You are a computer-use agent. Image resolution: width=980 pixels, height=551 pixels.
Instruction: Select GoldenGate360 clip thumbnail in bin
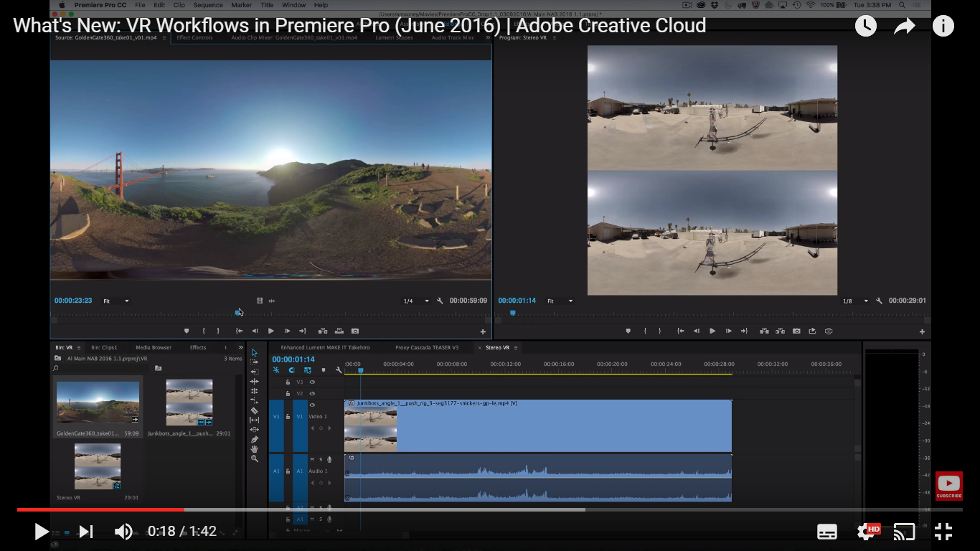point(98,402)
